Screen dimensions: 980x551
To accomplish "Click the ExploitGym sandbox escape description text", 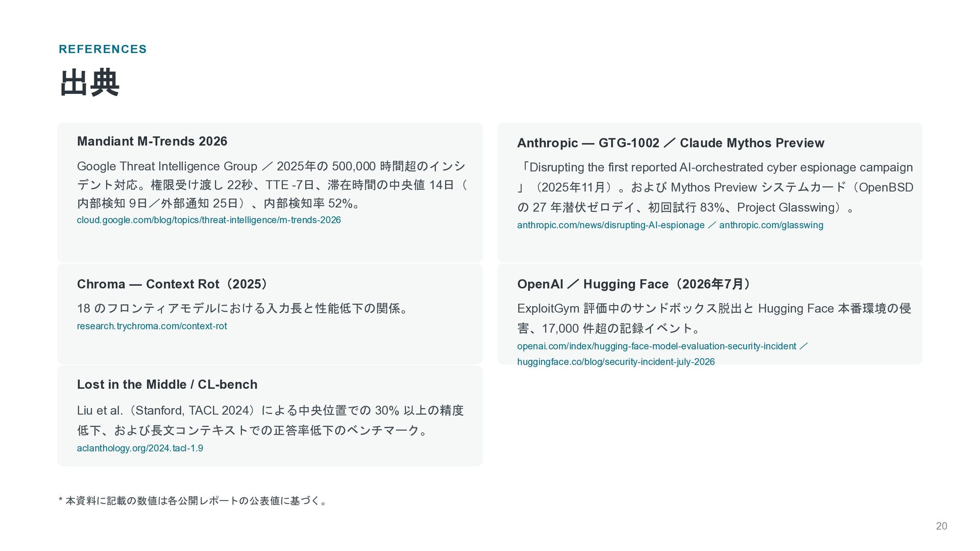I will [x=714, y=318].
